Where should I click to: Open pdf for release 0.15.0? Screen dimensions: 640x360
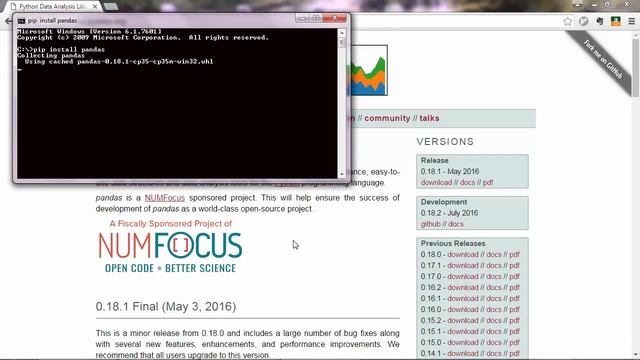click(514, 342)
